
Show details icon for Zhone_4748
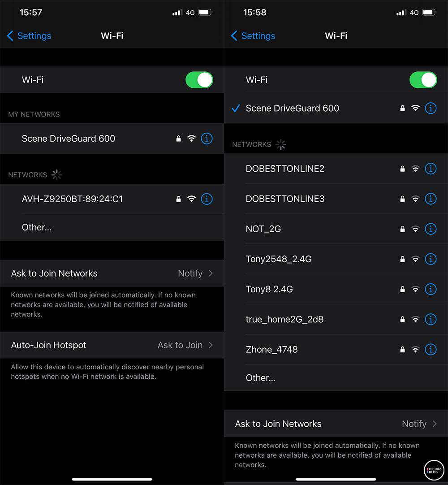[x=431, y=350]
